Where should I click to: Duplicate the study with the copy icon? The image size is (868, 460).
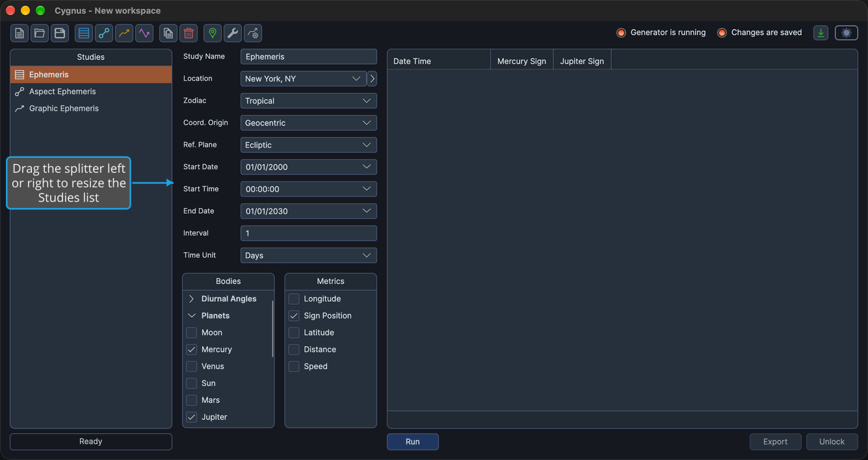pyautogui.click(x=168, y=33)
